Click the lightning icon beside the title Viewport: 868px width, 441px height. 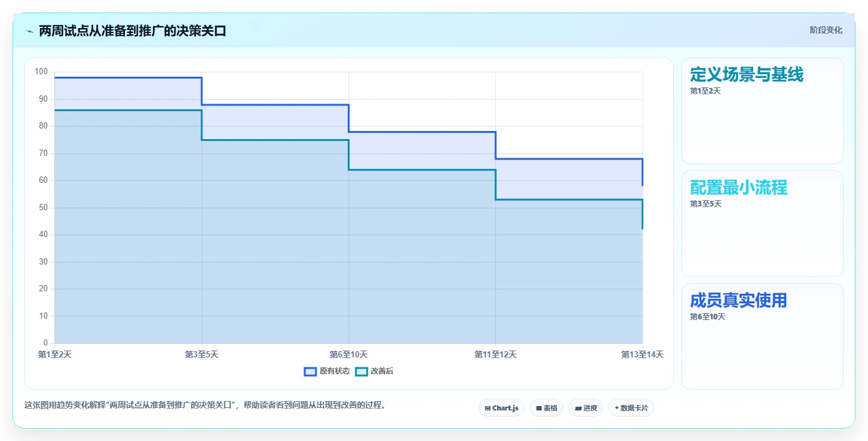click(29, 31)
